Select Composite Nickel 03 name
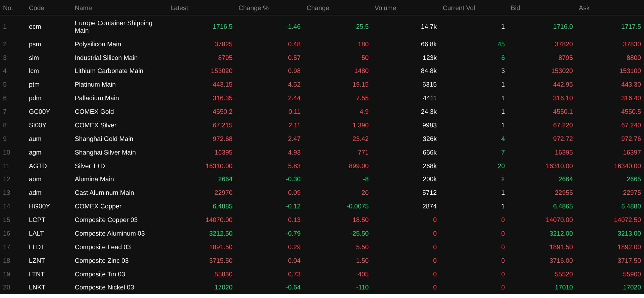644x298 pixels. (104, 287)
